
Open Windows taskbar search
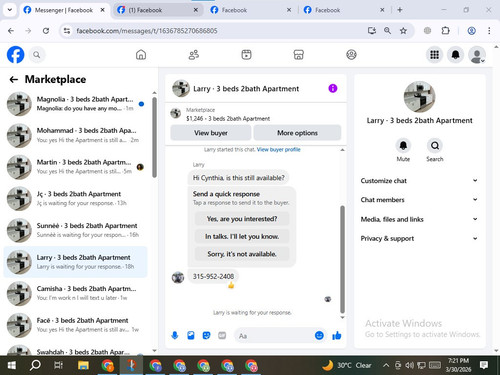tap(35, 365)
